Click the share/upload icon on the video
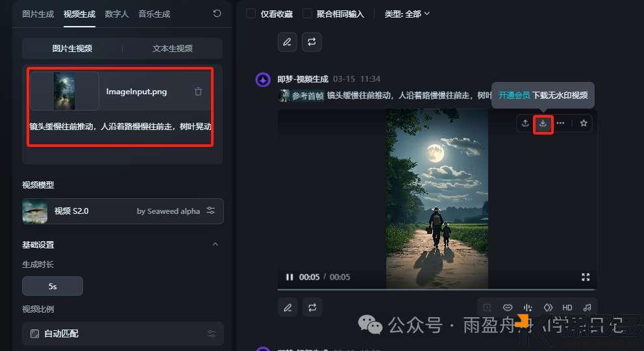 [525, 123]
